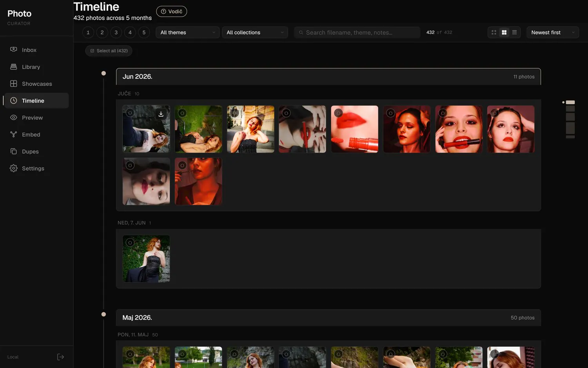Open the woman on dark stone photo
This screenshot has height=368, width=588.
pos(146,129)
